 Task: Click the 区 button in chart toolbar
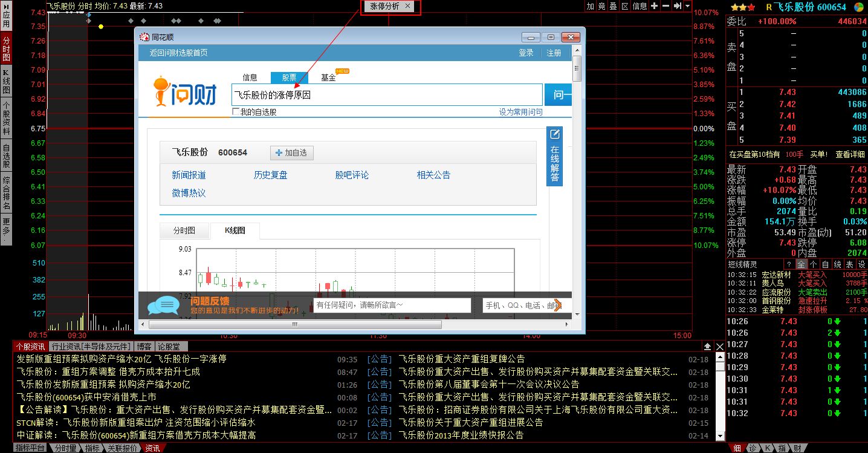[x=625, y=6]
